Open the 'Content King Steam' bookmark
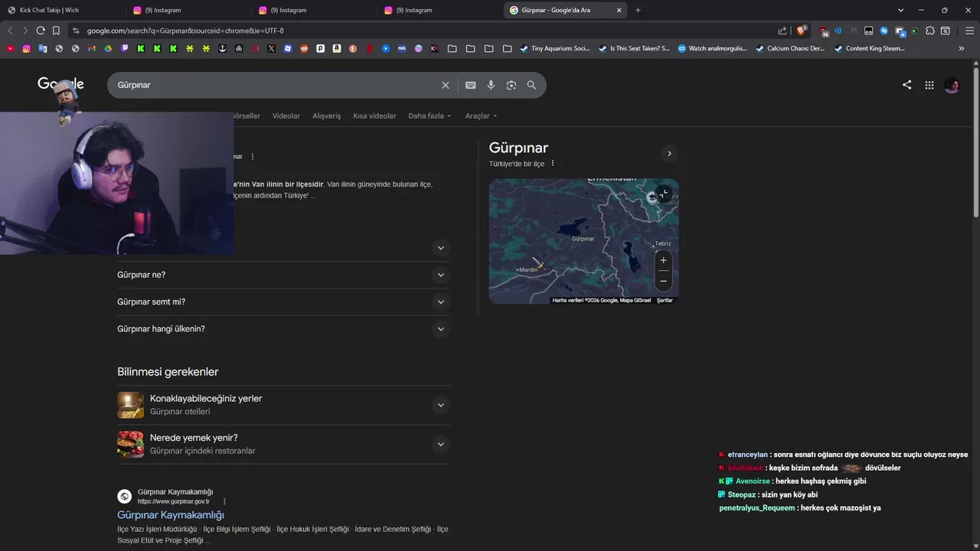980x551 pixels. 869,48
